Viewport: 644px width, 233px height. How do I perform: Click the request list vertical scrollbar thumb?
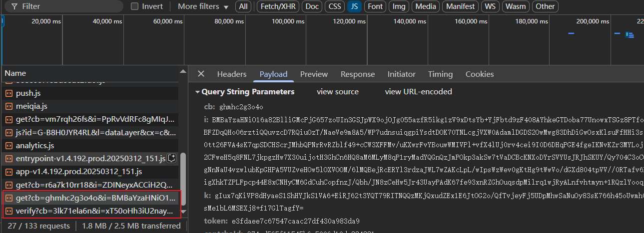tap(182, 179)
